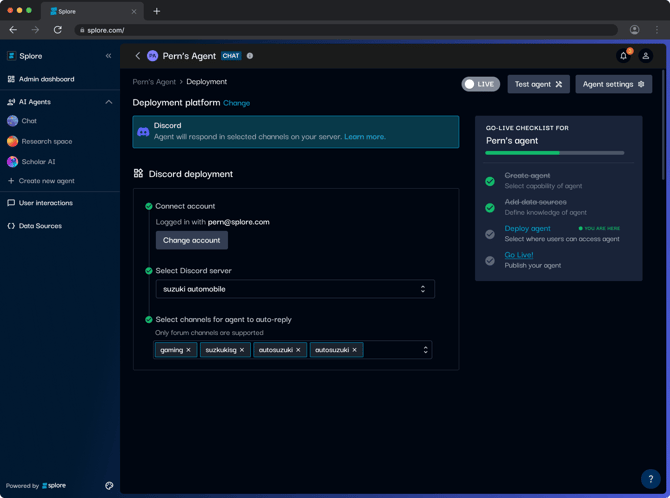Screen dimensions: 670x498
Task: Go back using the arrow beside Pern's Agent
Action: click(x=138, y=56)
